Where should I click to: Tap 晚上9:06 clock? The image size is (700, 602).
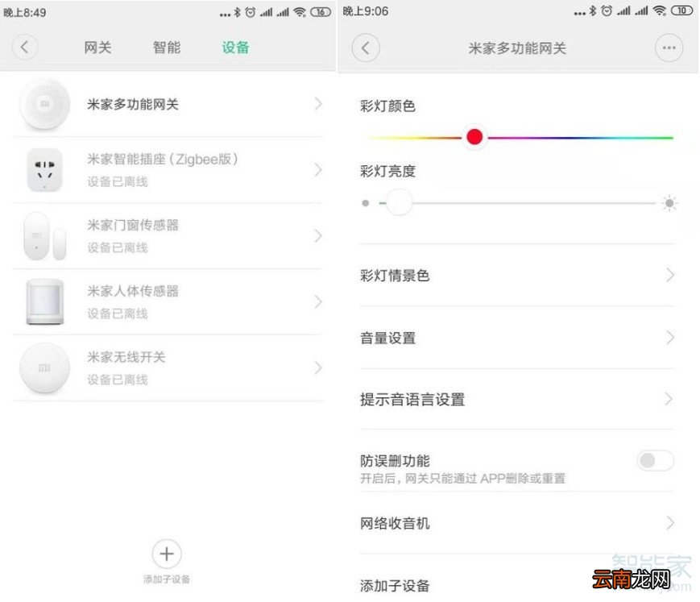point(366,11)
